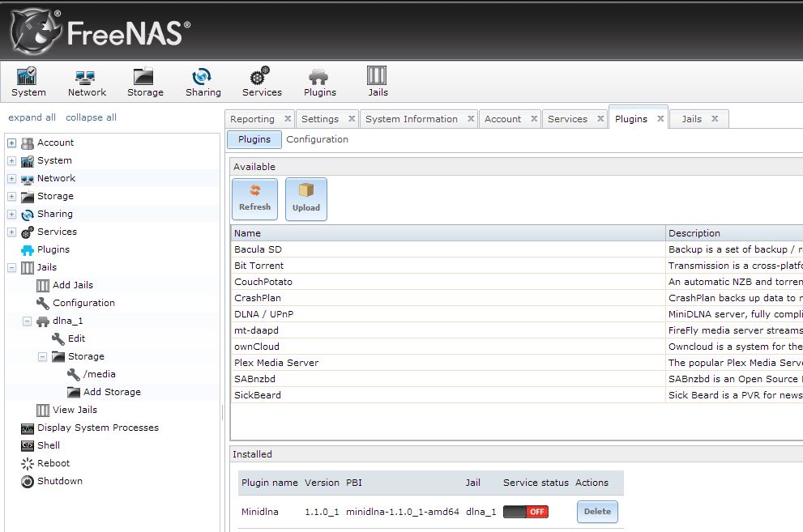Viewport: 803px width, 532px height.
Task: Select Network in the sidebar tree
Action: click(56, 178)
